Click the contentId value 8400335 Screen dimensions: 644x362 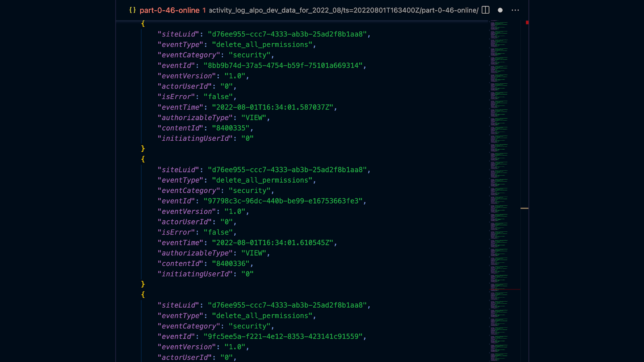point(231,128)
